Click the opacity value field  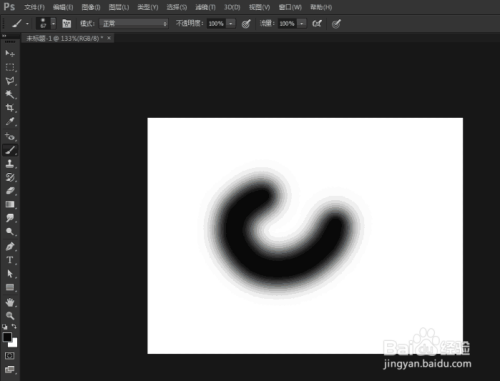click(x=216, y=24)
